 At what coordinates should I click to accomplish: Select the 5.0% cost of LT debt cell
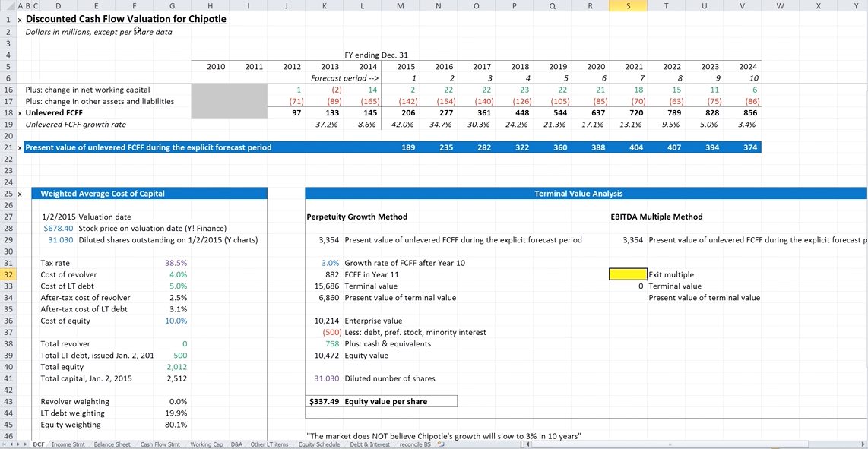176,286
